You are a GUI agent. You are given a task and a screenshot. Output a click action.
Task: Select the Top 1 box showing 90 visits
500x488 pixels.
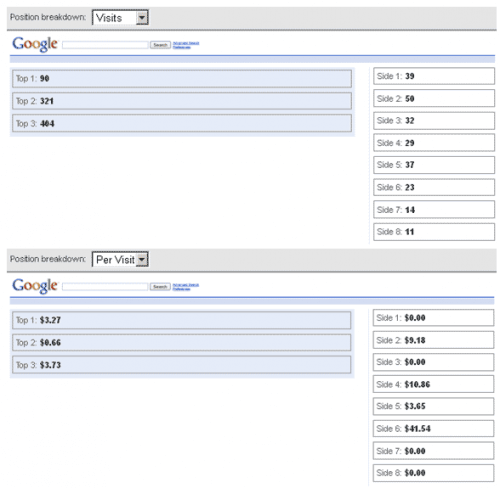pyautogui.click(x=182, y=79)
